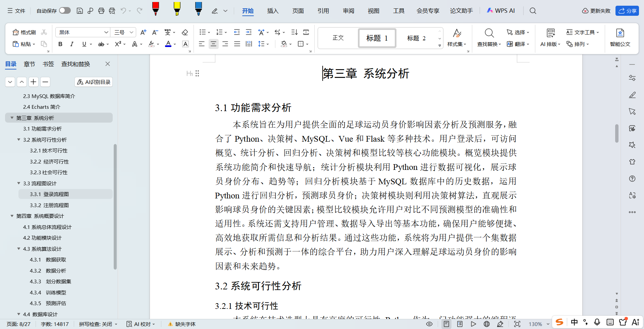This screenshot has width=644, height=329.
Task: Click the increase font size icon
Action: 143,32
